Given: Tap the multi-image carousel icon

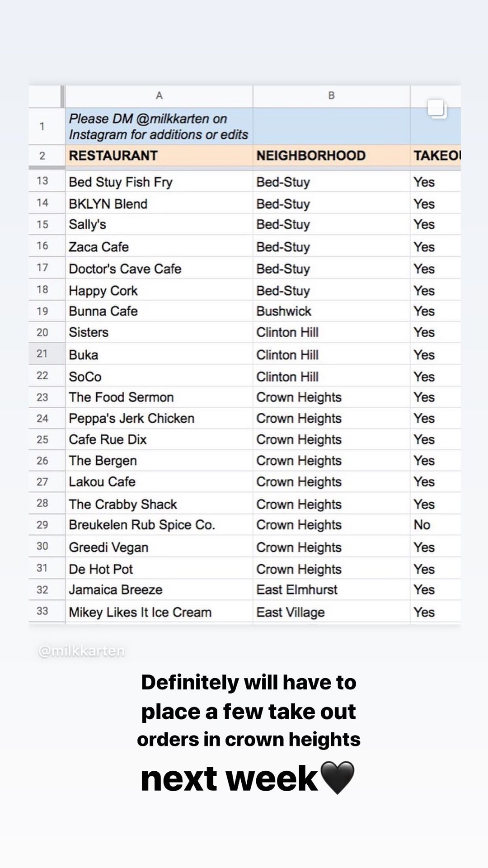Looking at the screenshot, I should point(437,109).
